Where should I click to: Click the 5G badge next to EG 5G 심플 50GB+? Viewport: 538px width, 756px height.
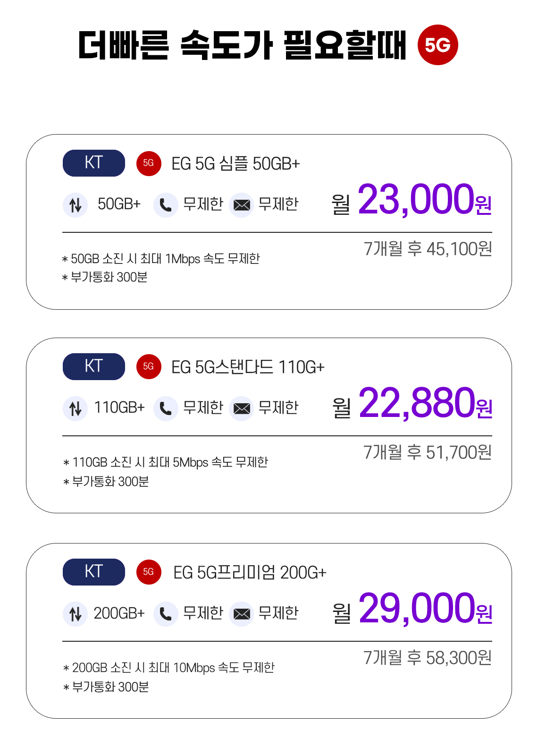tap(149, 163)
